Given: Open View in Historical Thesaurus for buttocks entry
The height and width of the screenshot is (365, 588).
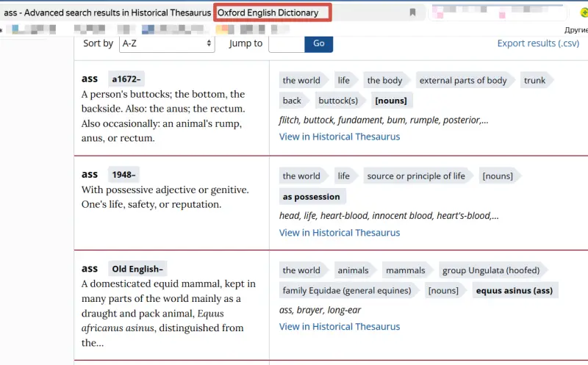Looking at the screenshot, I should point(340,137).
